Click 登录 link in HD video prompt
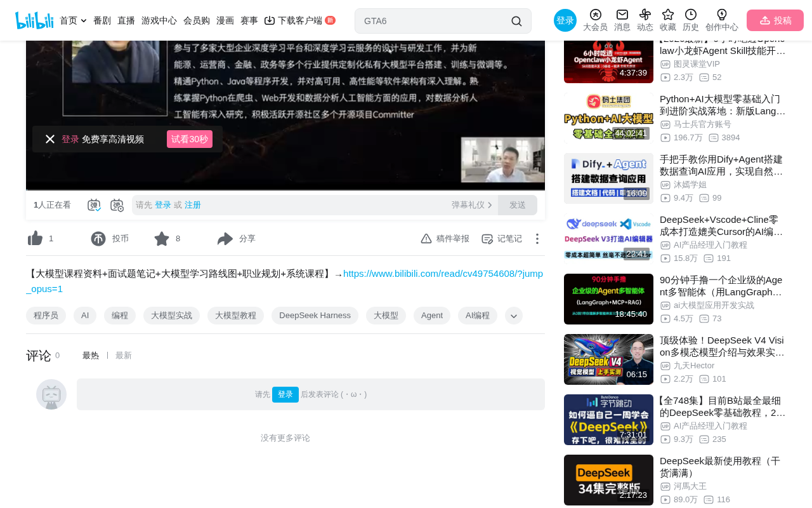Image resolution: width=812 pixels, height=508 pixels. pos(70,139)
